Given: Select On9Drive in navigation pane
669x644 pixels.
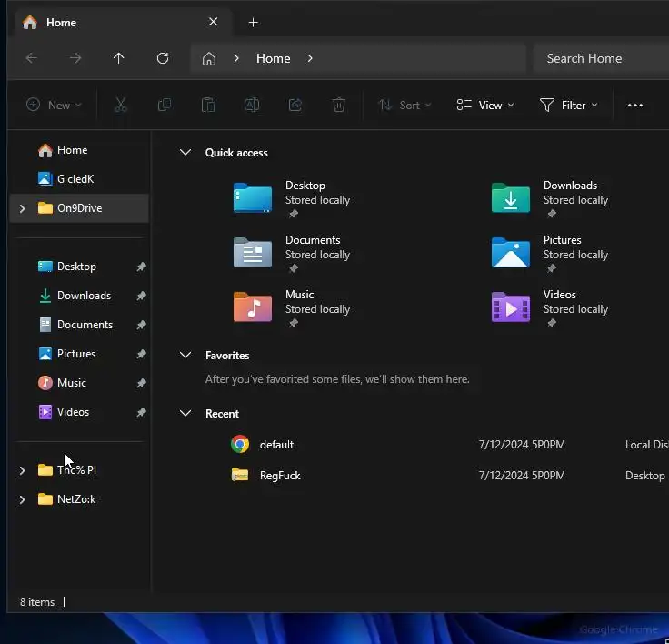Looking at the screenshot, I should (79, 208).
